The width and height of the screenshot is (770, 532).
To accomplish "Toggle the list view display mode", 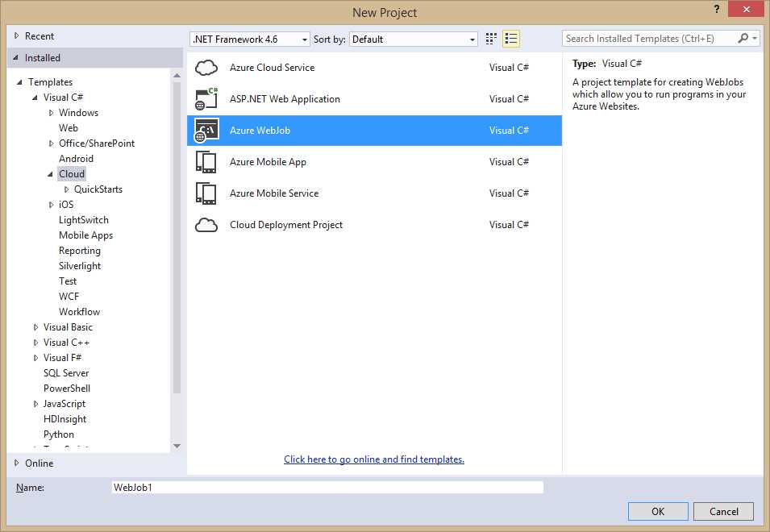I will pos(510,38).
